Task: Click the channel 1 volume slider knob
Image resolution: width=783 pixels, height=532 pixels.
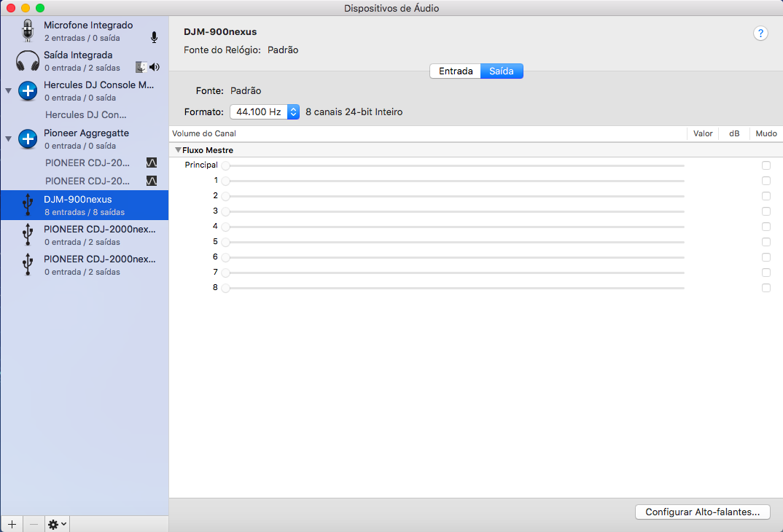Action: point(226,181)
